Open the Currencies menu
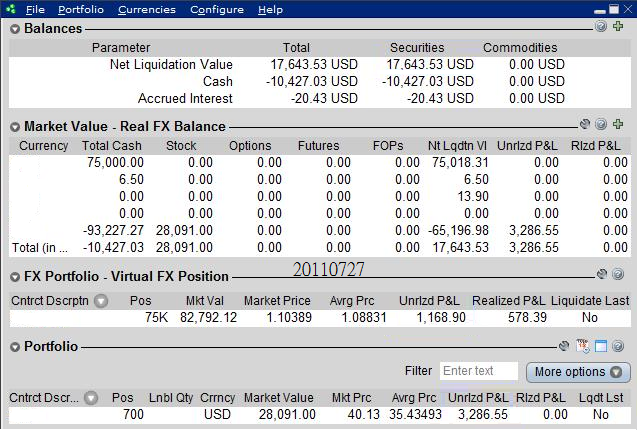 147,9
